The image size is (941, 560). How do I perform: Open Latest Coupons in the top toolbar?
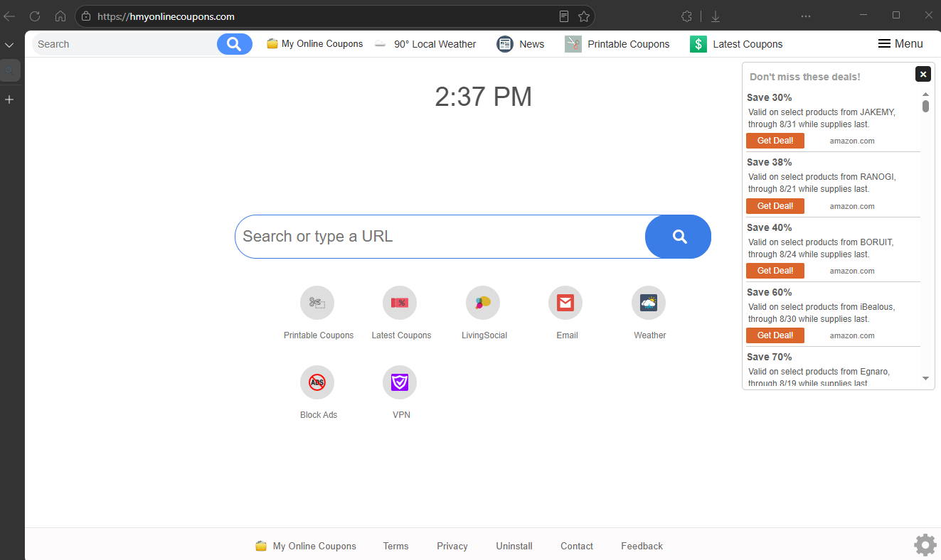(748, 44)
